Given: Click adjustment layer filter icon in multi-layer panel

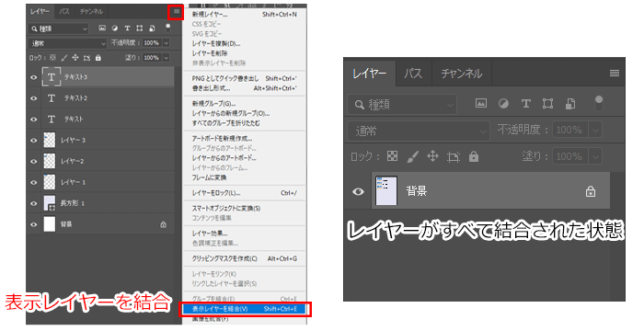Looking at the screenshot, I should point(115,28).
